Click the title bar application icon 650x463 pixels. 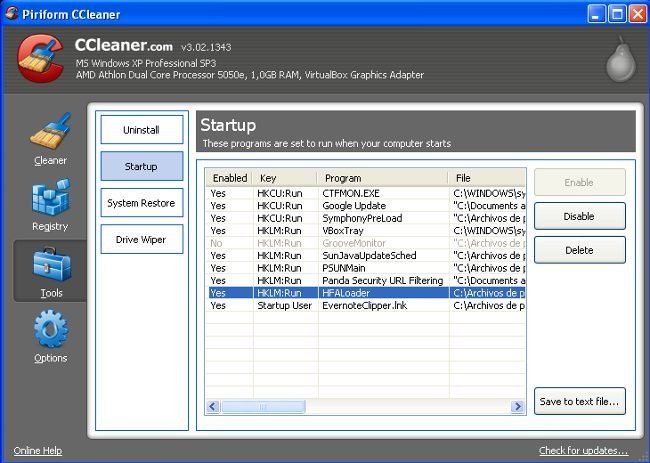pos(12,13)
